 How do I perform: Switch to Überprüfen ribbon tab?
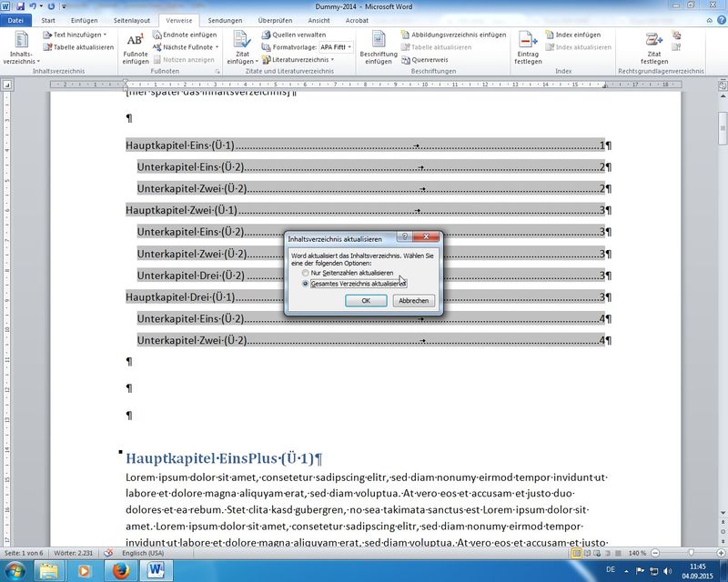276,20
